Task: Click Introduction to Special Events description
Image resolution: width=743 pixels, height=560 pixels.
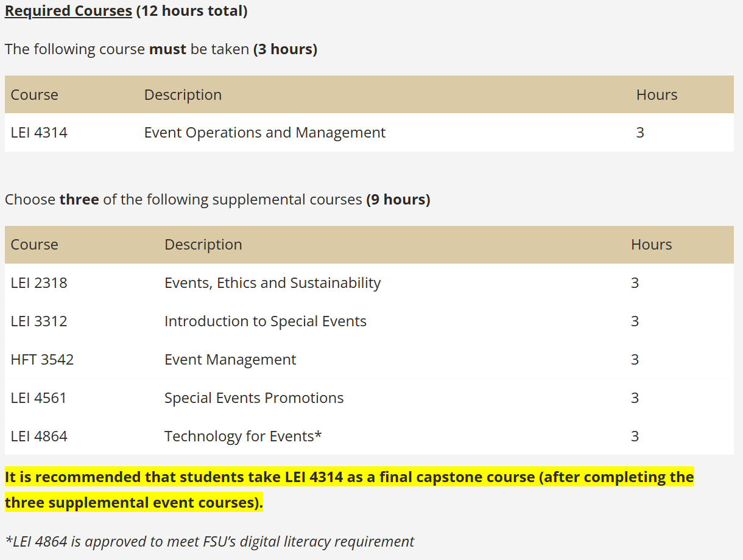Action: point(265,321)
